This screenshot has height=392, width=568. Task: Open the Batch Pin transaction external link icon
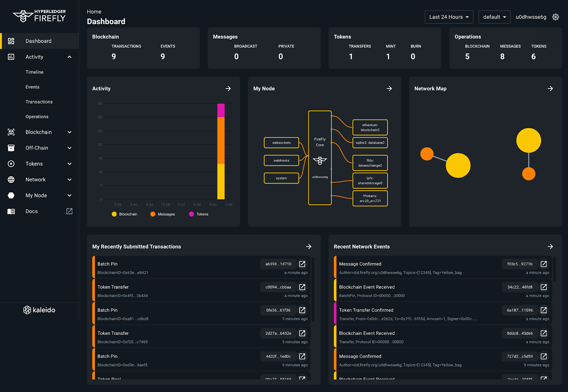point(302,264)
